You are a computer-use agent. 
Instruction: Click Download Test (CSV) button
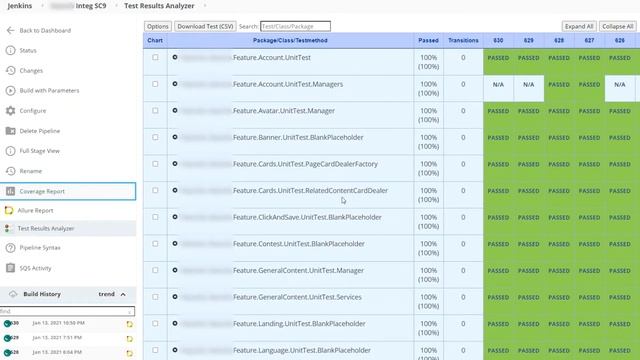point(205,26)
